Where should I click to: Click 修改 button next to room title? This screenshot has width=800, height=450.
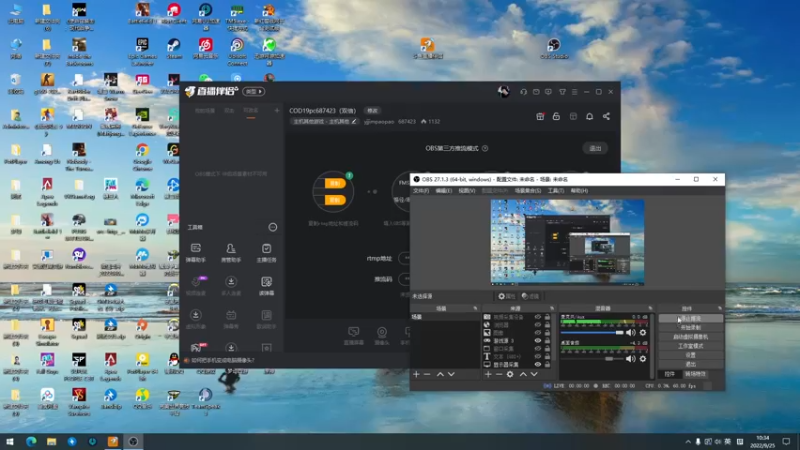(x=372, y=111)
